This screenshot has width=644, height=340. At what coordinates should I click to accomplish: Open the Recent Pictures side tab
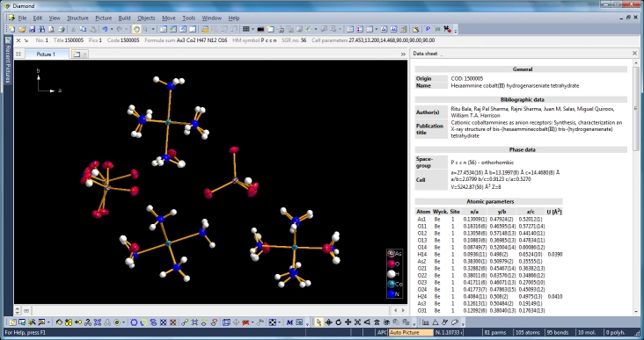(x=7, y=61)
